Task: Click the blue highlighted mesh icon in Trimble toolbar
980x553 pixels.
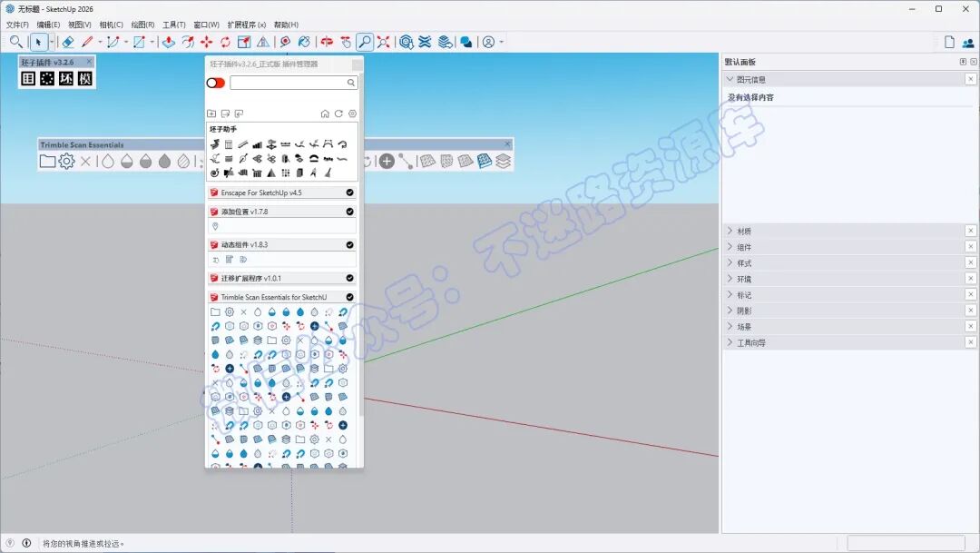Action: [x=485, y=162]
